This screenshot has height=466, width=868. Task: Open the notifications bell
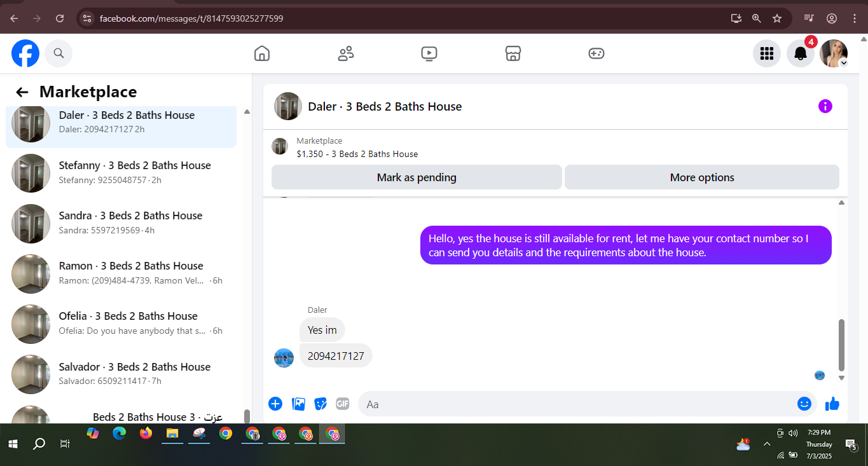(x=801, y=53)
